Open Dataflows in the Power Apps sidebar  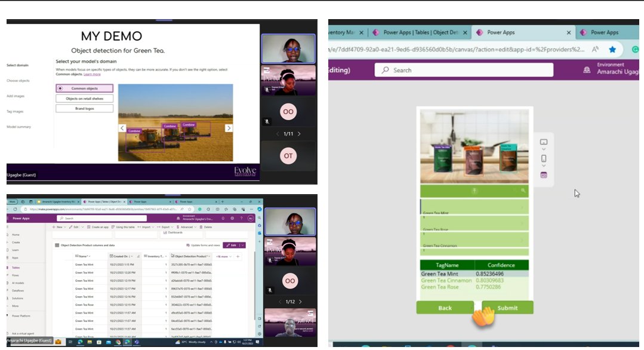click(x=18, y=290)
